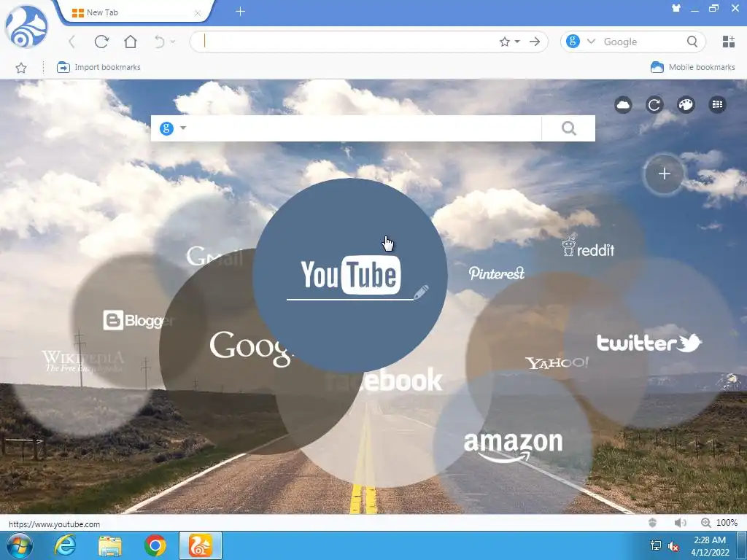Image resolution: width=747 pixels, height=560 pixels.
Task: Open the bookmark star dropdown arrow
Action: coord(517,42)
